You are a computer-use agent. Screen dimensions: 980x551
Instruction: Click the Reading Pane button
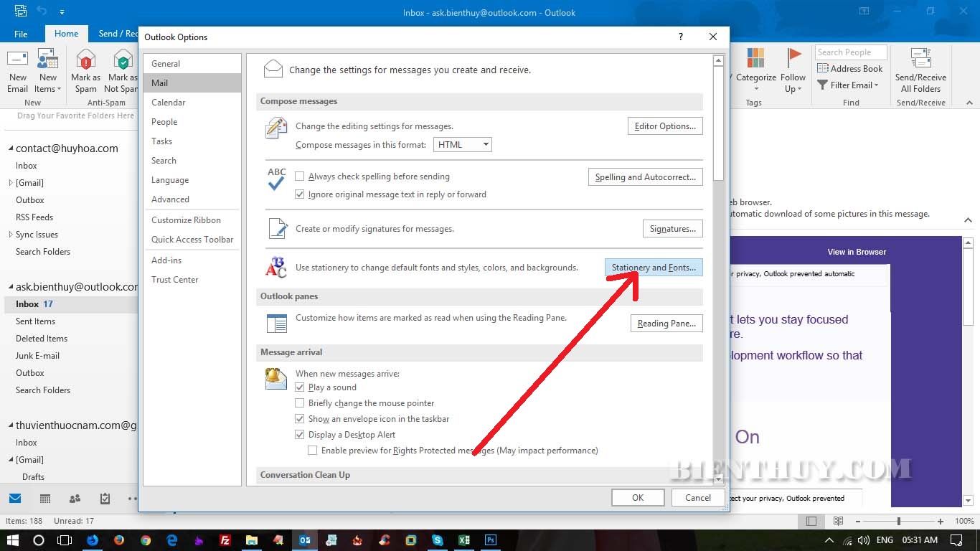tap(666, 324)
